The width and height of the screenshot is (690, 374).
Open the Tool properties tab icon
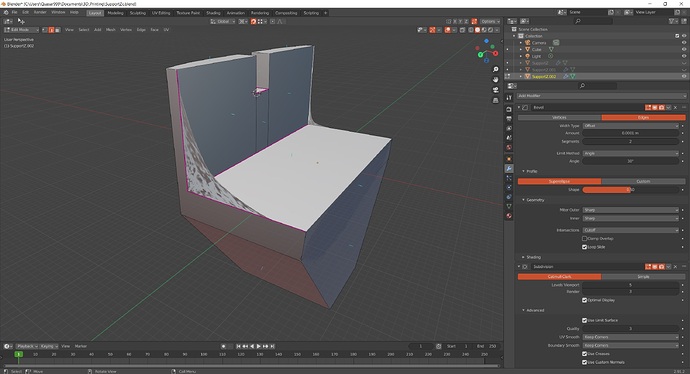pos(509,98)
